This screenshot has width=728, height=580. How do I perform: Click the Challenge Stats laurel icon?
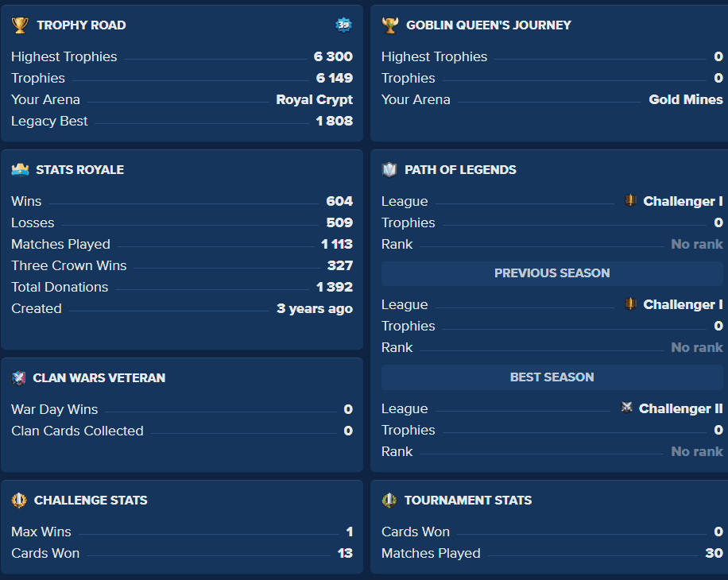19,501
